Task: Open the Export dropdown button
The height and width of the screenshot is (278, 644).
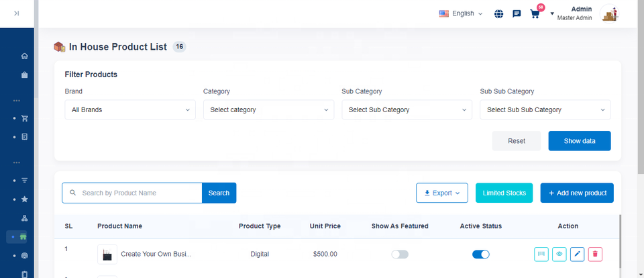Action: point(441,193)
